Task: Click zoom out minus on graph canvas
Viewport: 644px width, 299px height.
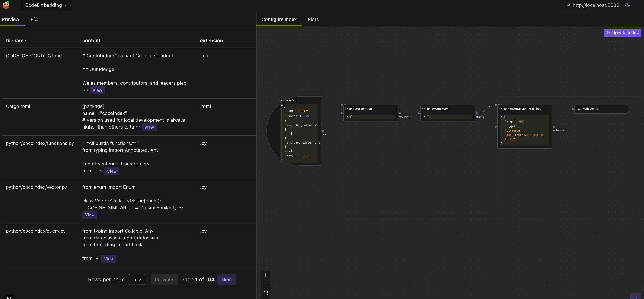Action: pos(266,284)
